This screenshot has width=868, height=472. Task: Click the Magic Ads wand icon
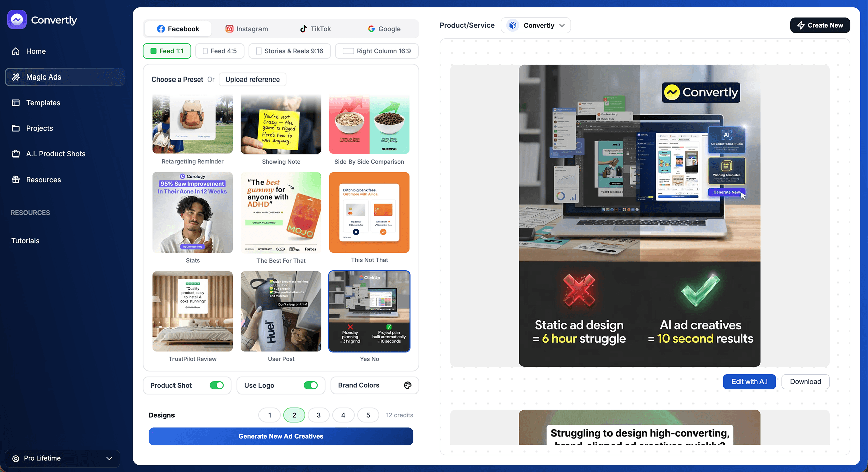pyautogui.click(x=16, y=77)
